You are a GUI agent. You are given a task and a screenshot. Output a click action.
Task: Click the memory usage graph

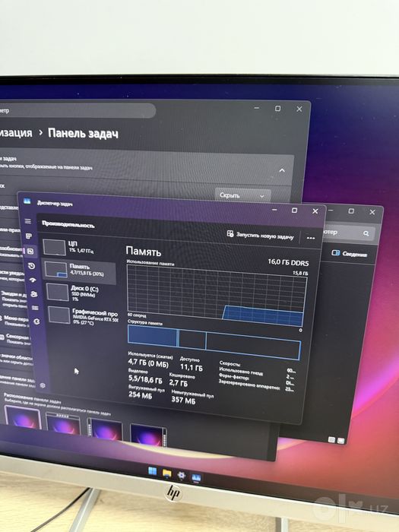216,295
